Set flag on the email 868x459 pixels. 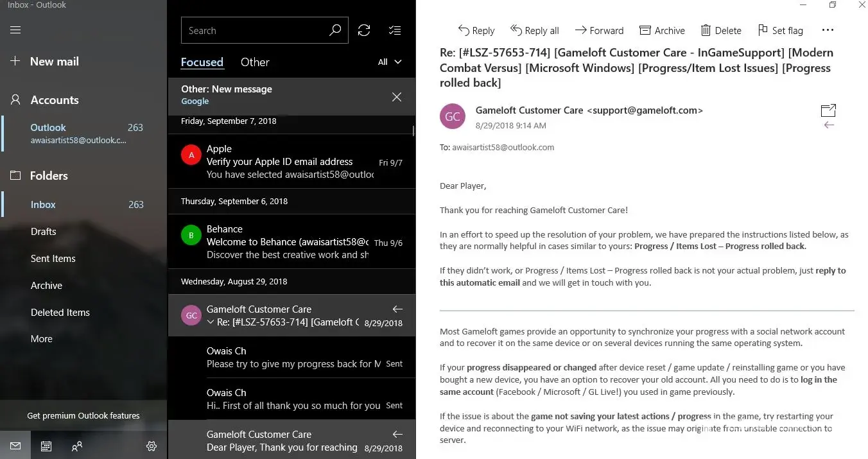780,30
